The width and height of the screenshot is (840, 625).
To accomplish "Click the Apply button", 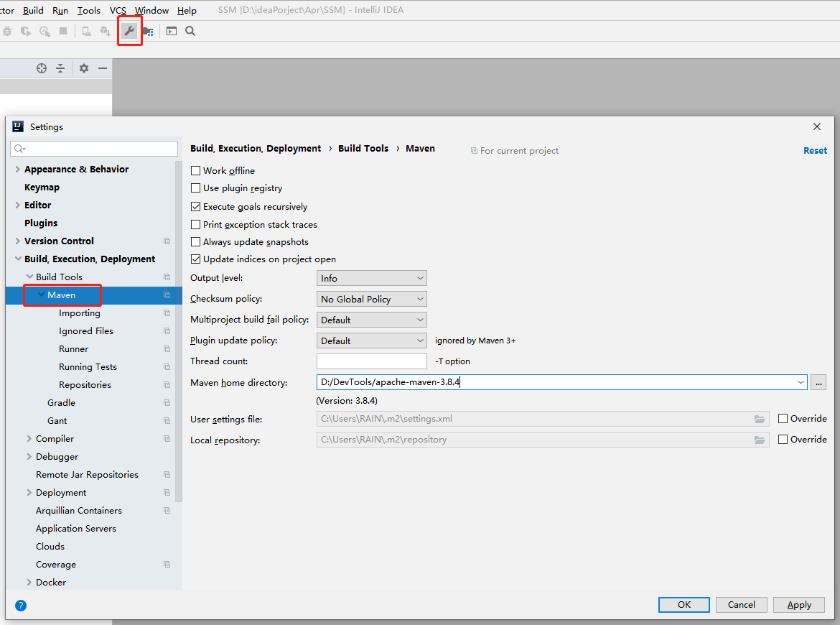I will coord(799,605).
